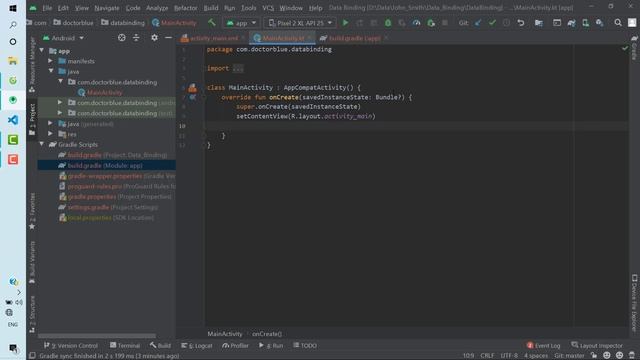Open Windows search icon in taskbar
This screenshot has height=360, width=640.
13,25
